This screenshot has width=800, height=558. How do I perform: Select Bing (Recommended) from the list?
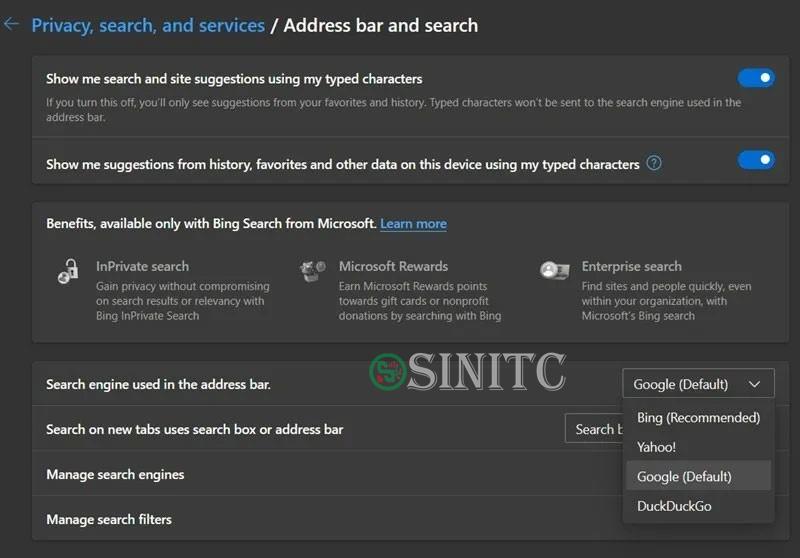click(x=698, y=418)
